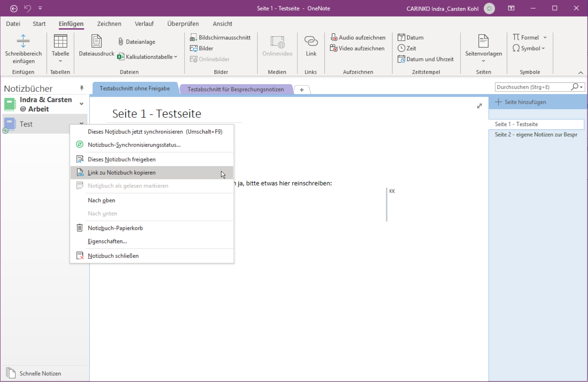The width and height of the screenshot is (588, 382).
Task: Choose Notizbuch schließen
Action: (x=152, y=256)
